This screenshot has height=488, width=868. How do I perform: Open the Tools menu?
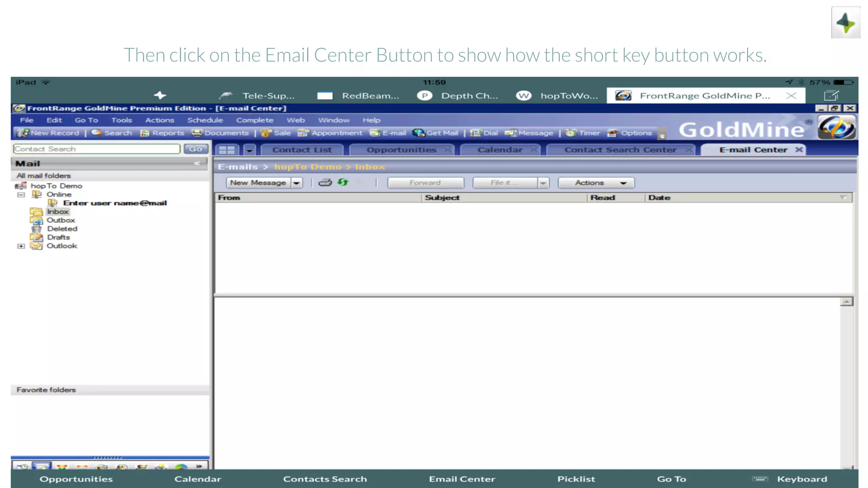pyautogui.click(x=122, y=120)
